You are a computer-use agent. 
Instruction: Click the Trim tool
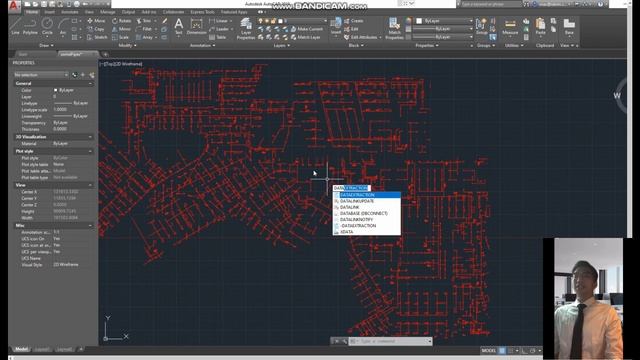tap(144, 21)
